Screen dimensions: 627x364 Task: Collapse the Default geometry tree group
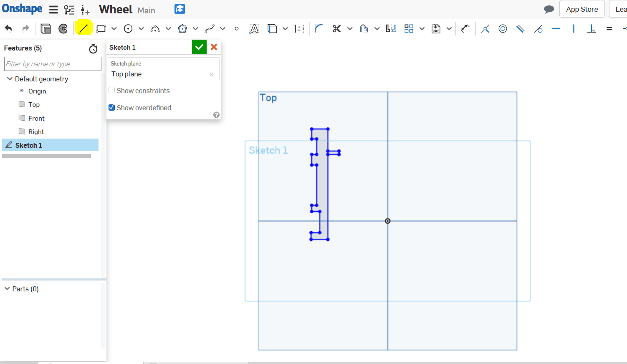coord(10,78)
